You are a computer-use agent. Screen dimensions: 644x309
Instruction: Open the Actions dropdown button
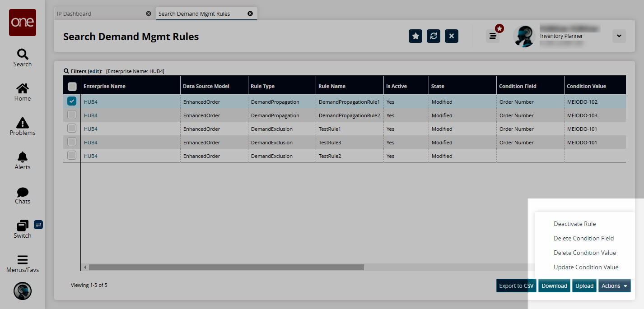pos(615,286)
